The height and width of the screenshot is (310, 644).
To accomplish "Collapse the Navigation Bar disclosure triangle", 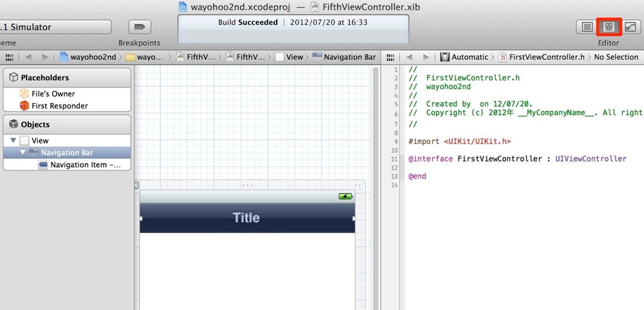I will 23,152.
